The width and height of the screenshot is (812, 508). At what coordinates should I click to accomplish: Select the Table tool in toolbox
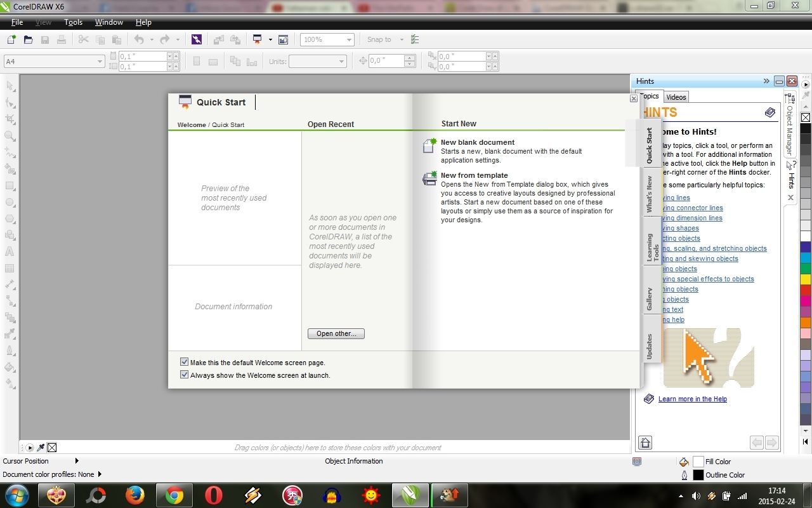coord(10,268)
